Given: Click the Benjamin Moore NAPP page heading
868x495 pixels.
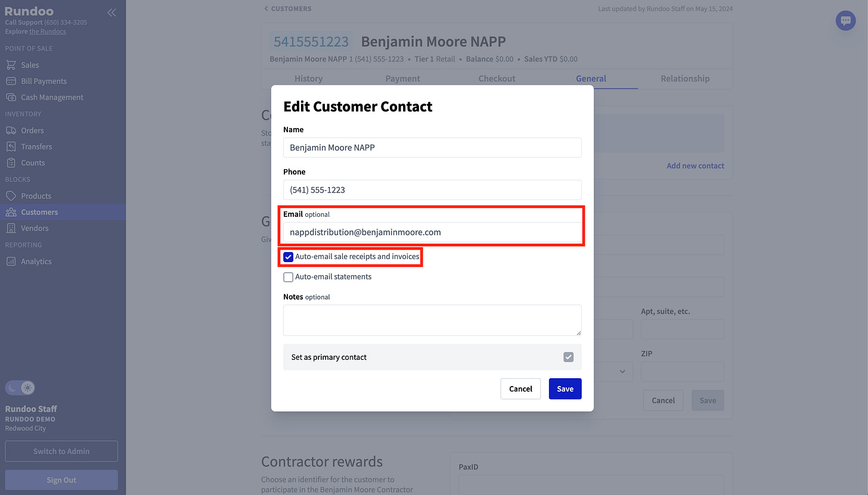Looking at the screenshot, I should pos(433,42).
